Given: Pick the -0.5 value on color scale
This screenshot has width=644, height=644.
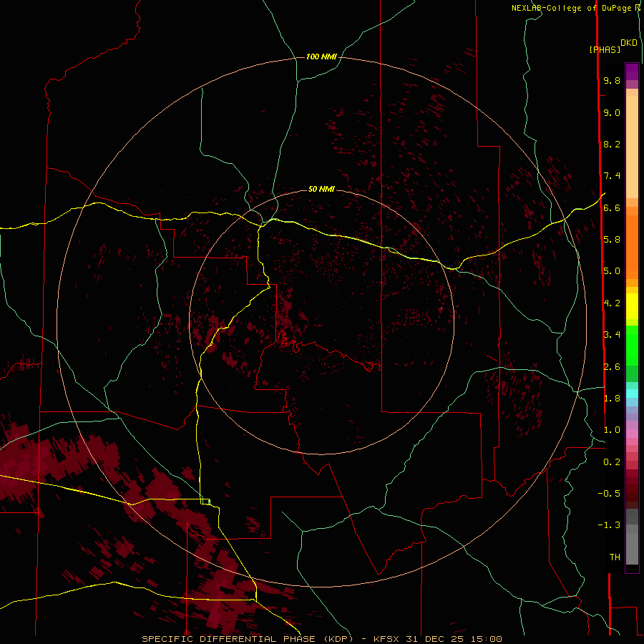Looking at the screenshot, I should point(609,494).
